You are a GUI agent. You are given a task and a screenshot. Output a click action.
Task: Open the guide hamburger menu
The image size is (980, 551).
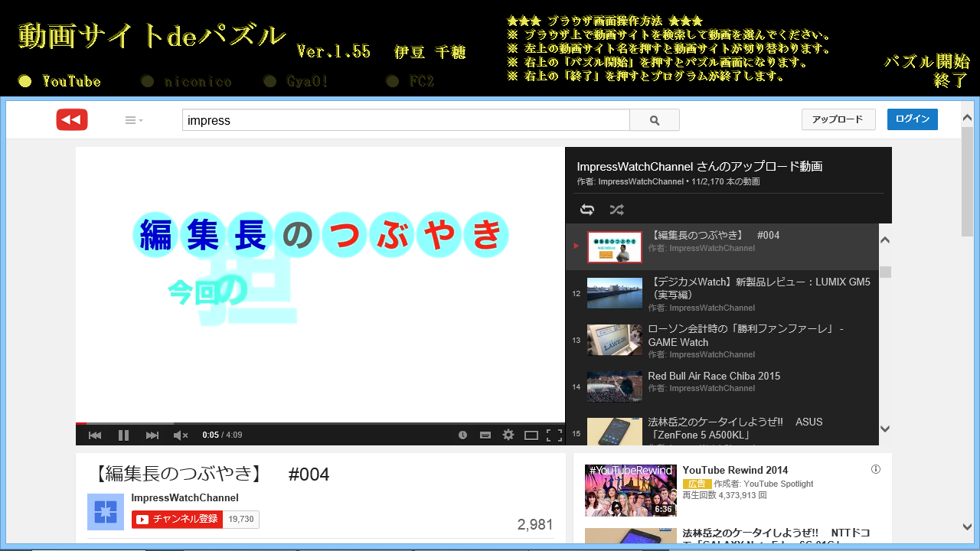131,119
